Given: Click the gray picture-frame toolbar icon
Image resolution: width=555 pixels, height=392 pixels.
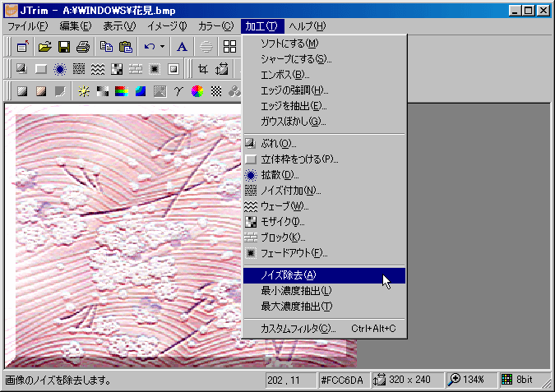Looking at the screenshot, I should pos(160,92).
